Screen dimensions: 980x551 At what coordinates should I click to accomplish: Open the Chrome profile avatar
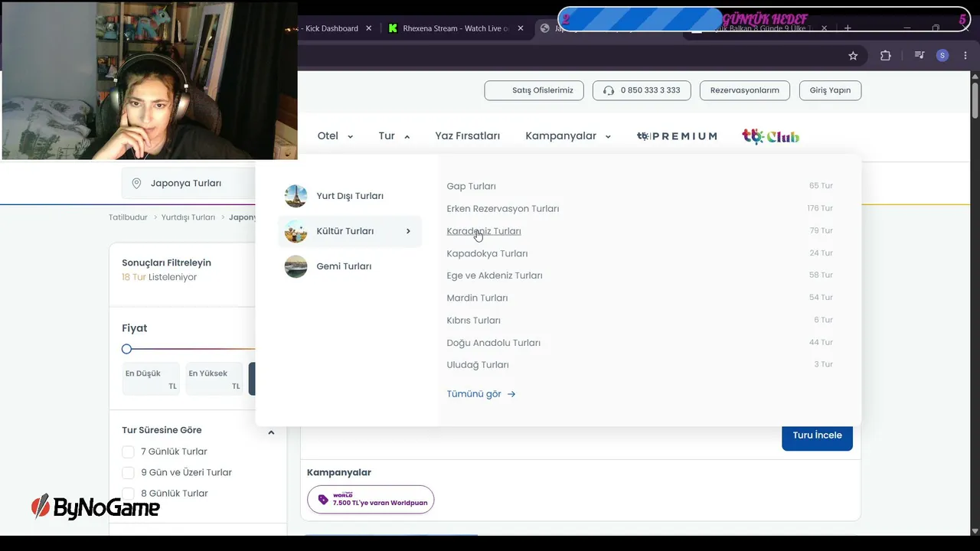942,56
